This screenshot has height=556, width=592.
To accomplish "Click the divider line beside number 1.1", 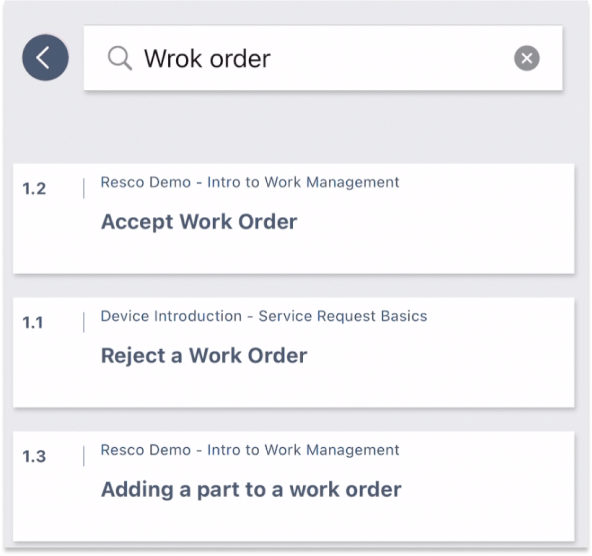I will [84, 322].
